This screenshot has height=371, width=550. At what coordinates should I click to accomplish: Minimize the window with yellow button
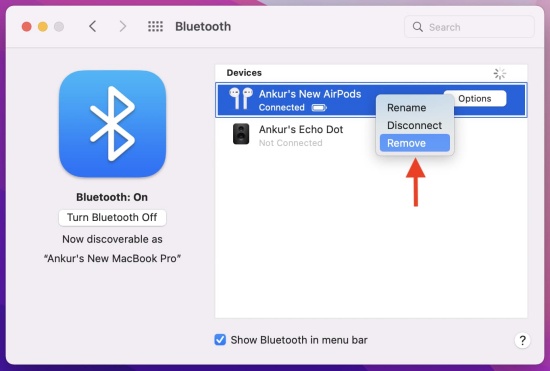click(43, 27)
